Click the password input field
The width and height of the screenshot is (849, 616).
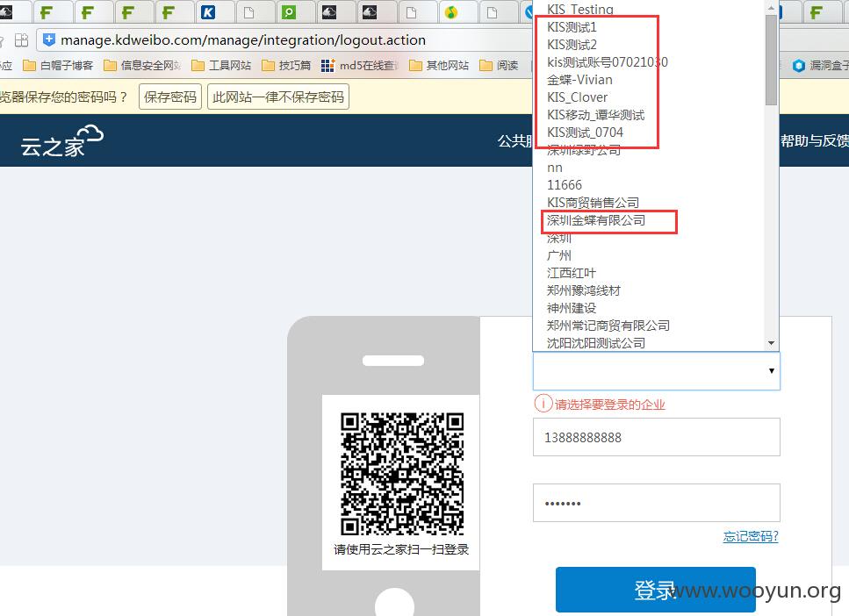coord(656,503)
